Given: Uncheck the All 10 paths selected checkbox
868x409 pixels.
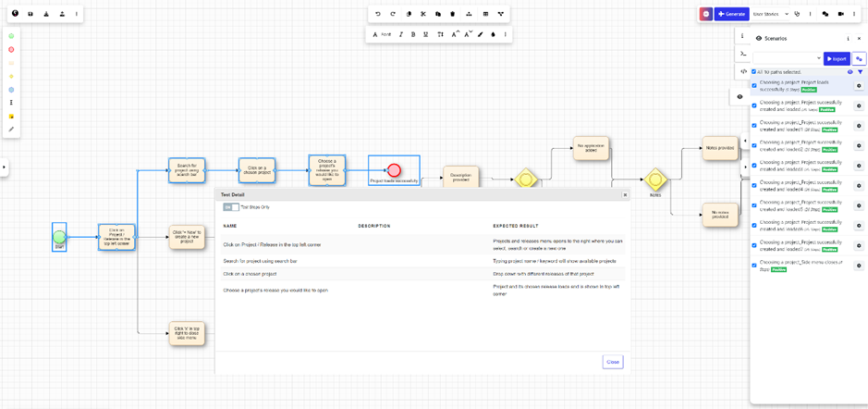Looking at the screenshot, I should [754, 72].
